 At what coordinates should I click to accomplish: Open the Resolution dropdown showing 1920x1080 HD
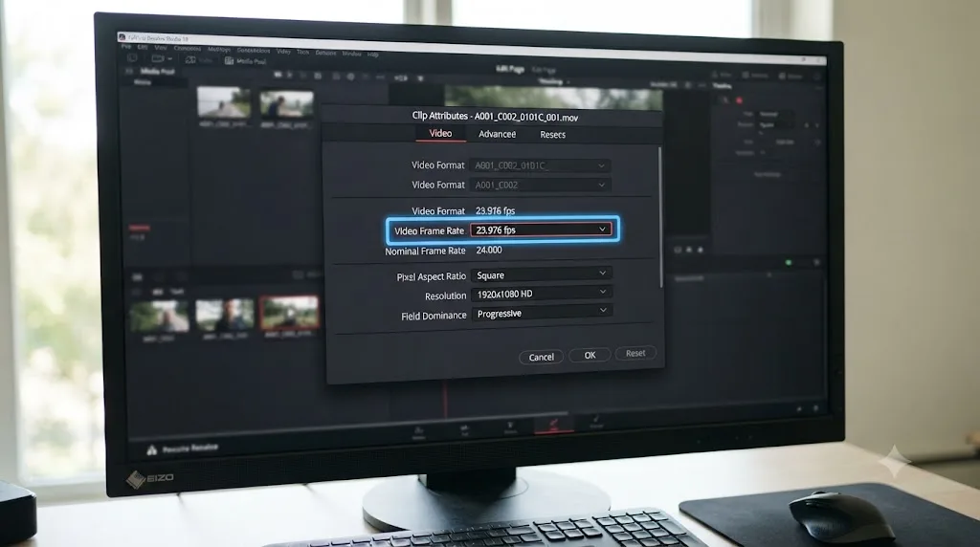click(542, 294)
